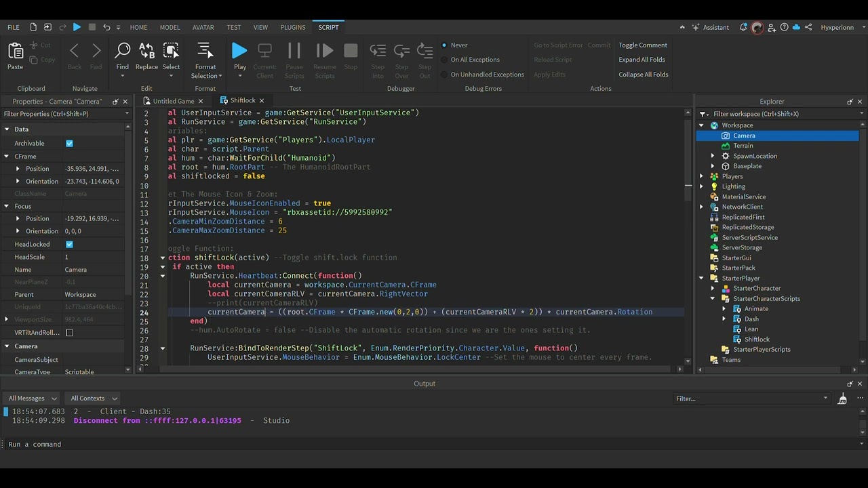Open the Assistant panel

coord(710,27)
